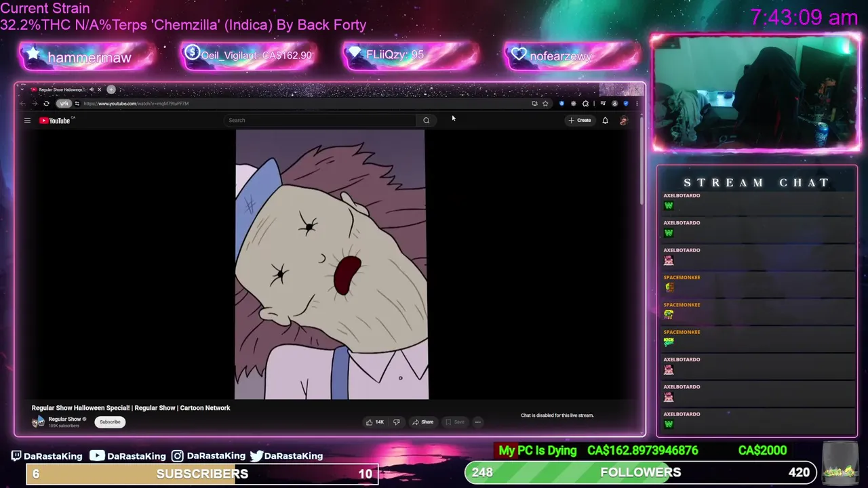Viewport: 868px width, 488px height.
Task: Mute the tab using the speaker icon
Action: pos(92,89)
